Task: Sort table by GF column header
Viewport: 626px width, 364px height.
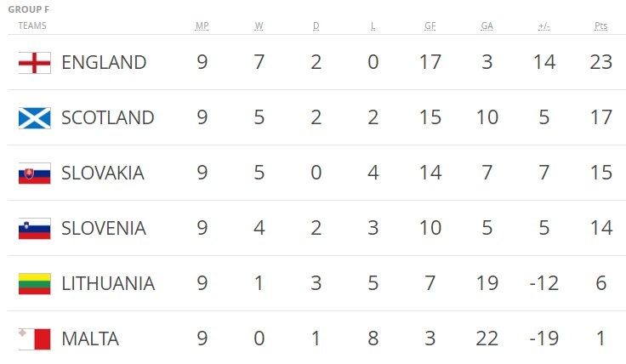Action: pos(430,26)
